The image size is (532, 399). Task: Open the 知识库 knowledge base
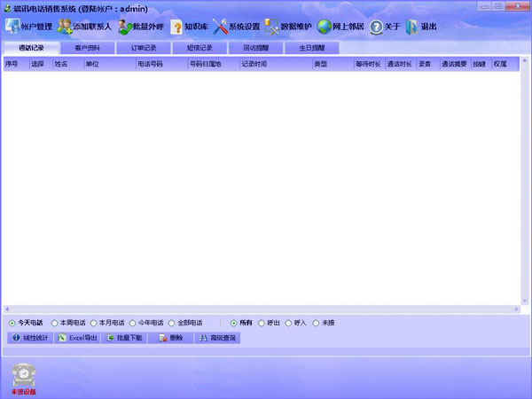click(x=189, y=27)
